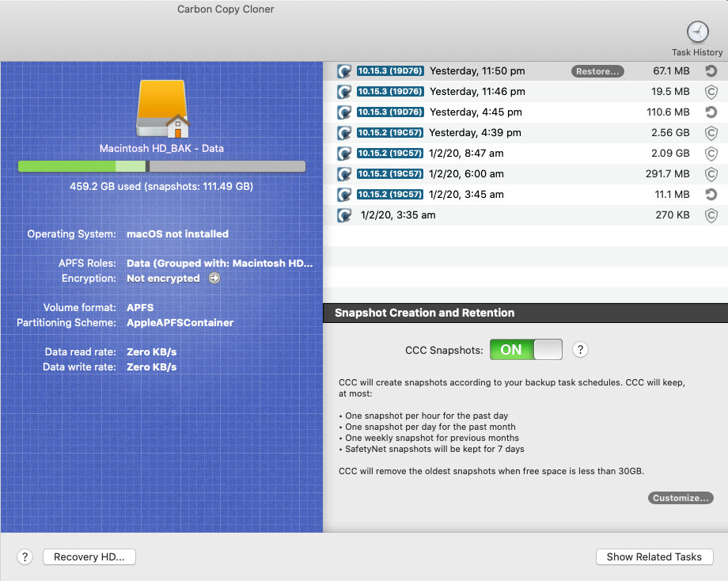
Task: Select the Yesterday, 4:39 pm snapshot text
Action: coord(475,133)
